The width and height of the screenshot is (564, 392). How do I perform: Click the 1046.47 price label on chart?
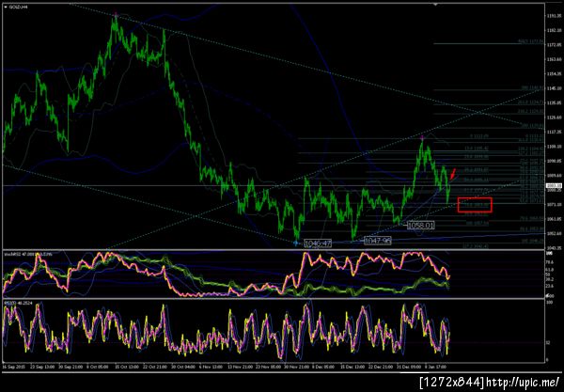click(x=318, y=243)
